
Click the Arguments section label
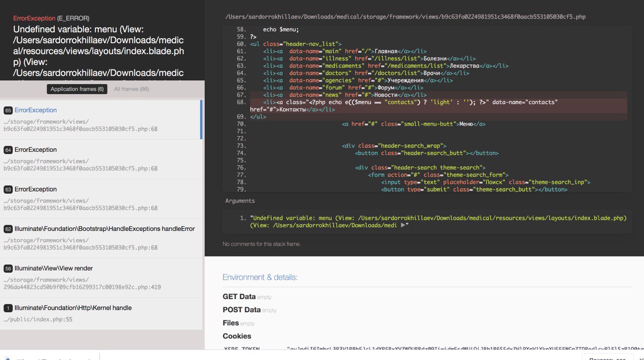[240, 201]
